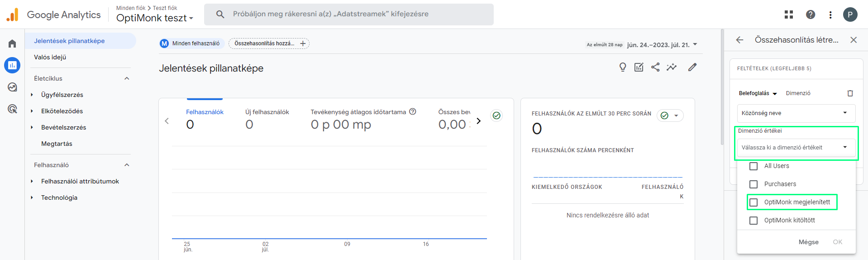The width and height of the screenshot is (868, 260).
Task: Open the three-dot more options menu
Action: [x=830, y=15]
